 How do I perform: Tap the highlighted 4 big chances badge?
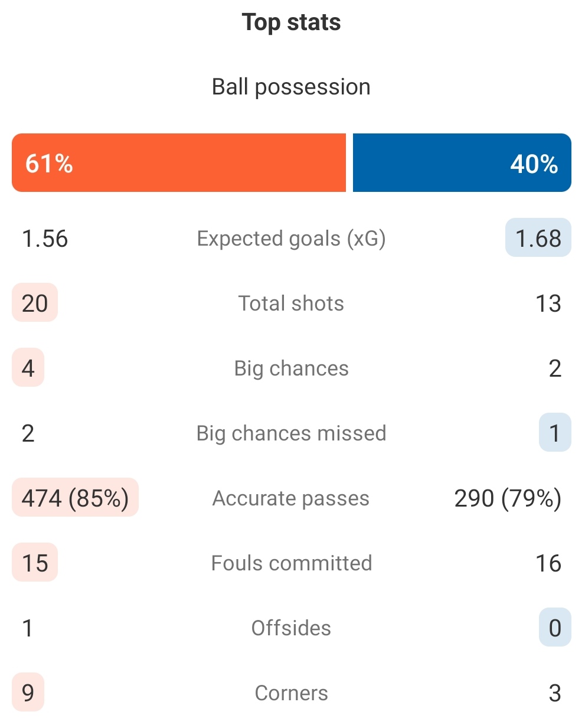coord(28,367)
